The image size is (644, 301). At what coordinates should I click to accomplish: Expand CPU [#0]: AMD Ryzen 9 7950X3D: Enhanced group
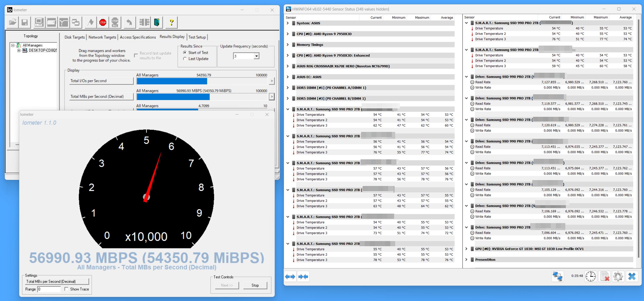[288, 55]
